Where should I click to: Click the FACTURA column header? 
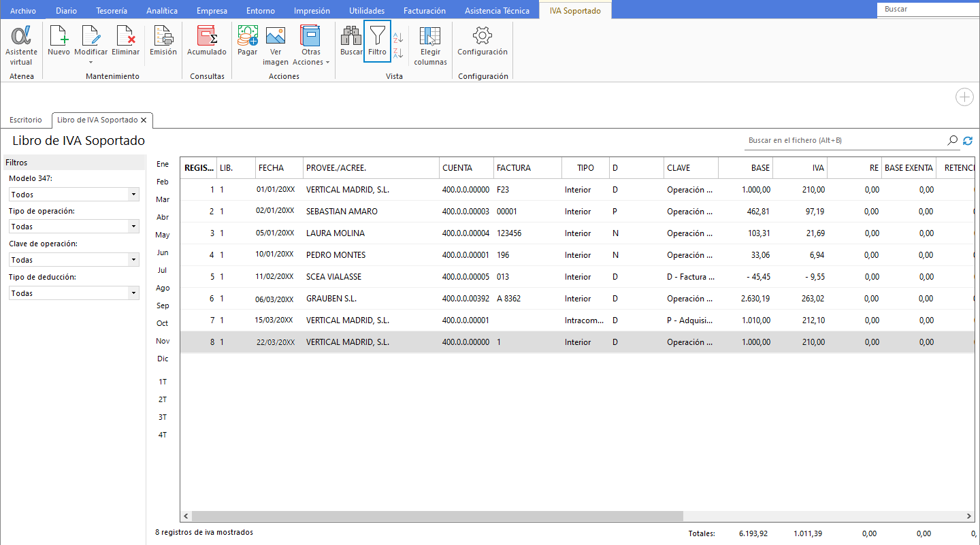527,168
